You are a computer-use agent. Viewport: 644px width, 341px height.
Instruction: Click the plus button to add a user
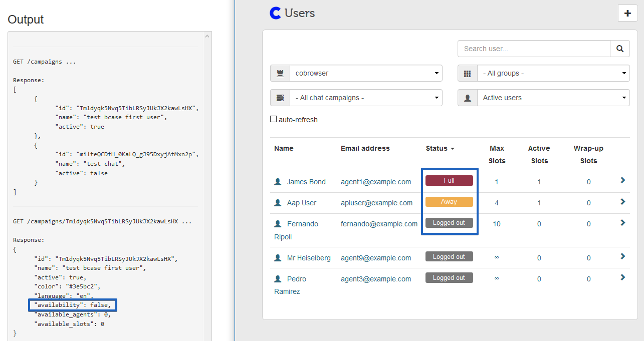[x=627, y=13]
